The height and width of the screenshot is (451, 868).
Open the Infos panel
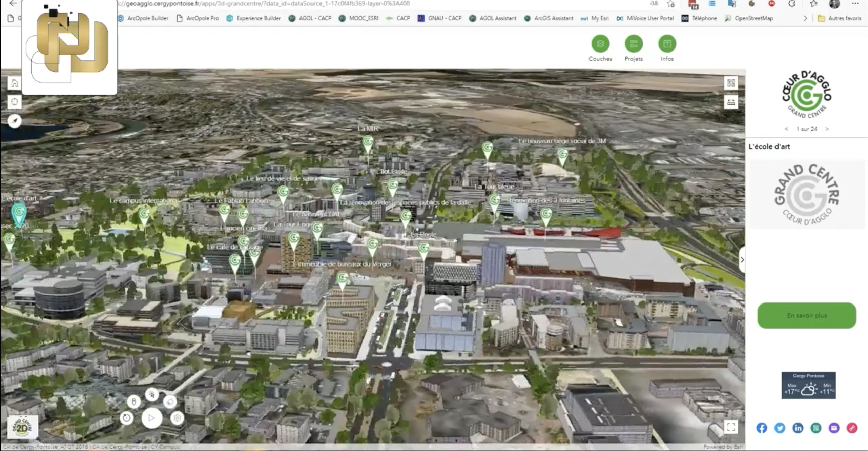click(x=667, y=44)
